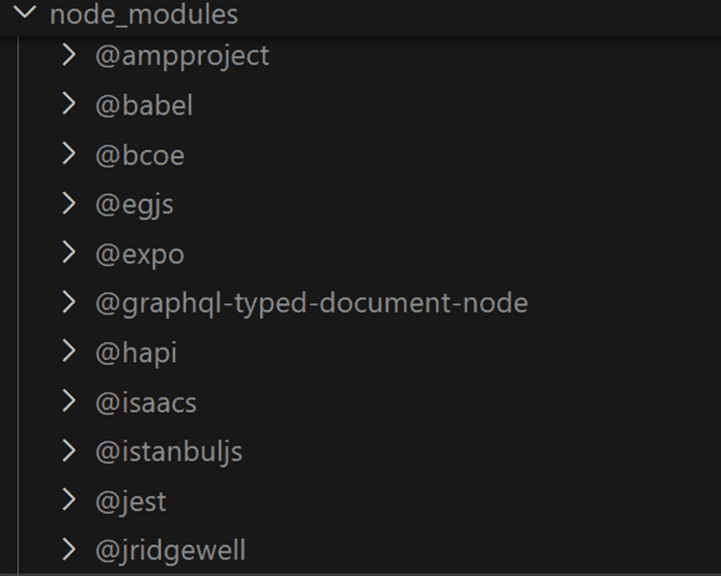Select the node_modules folder label
Image resolution: width=721 pixels, height=576 pixels.
(143, 15)
